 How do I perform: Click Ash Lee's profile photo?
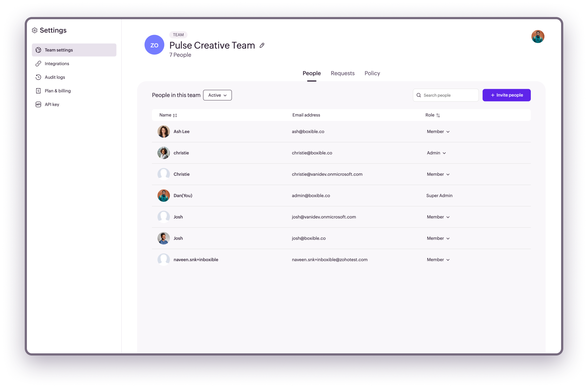[164, 131]
